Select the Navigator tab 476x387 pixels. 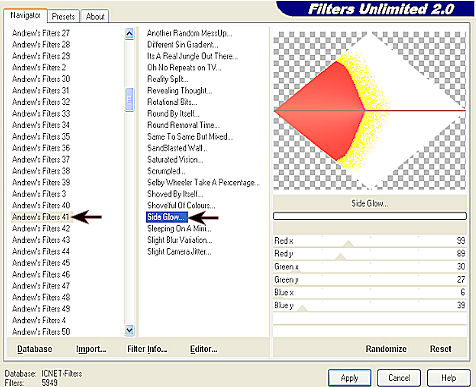tap(25, 15)
